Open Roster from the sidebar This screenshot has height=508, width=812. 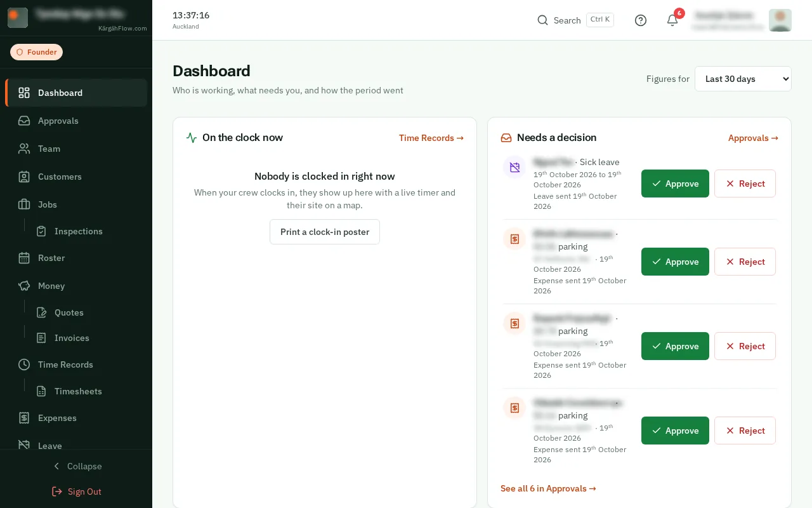[x=76, y=258]
